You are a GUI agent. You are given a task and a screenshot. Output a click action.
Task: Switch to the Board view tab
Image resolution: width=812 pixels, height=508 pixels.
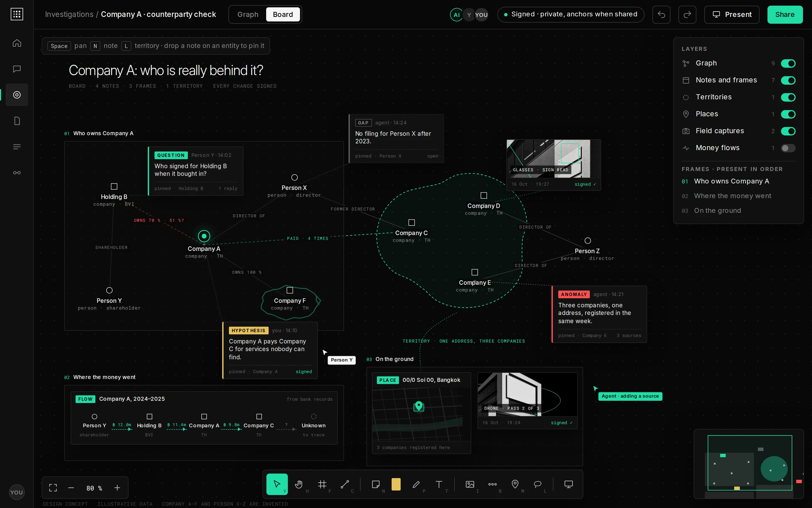click(283, 14)
